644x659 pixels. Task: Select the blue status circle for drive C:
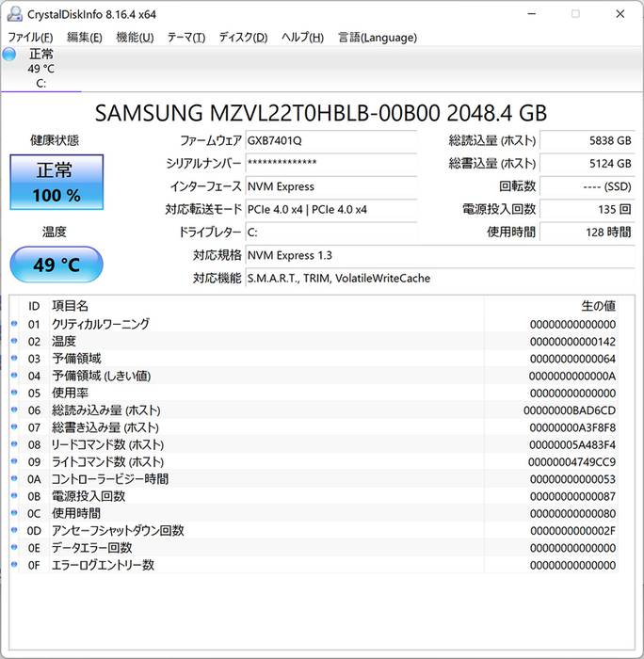[9, 55]
